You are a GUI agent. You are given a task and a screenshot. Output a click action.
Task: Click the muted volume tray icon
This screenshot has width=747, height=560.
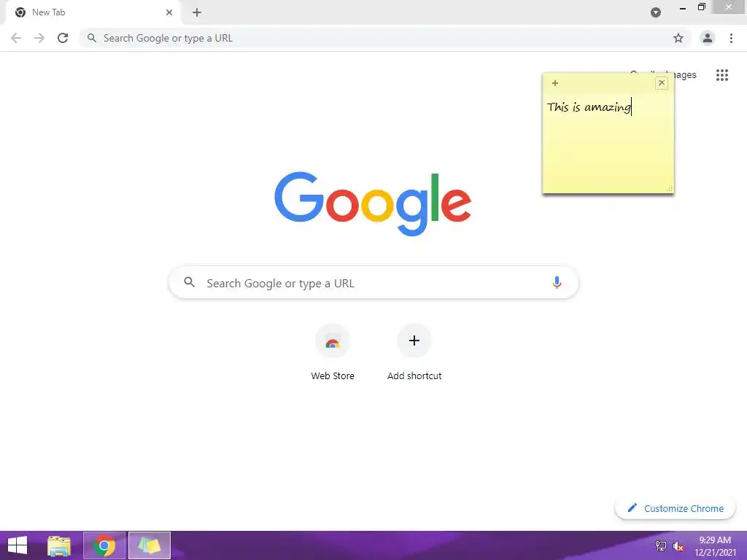pos(678,546)
